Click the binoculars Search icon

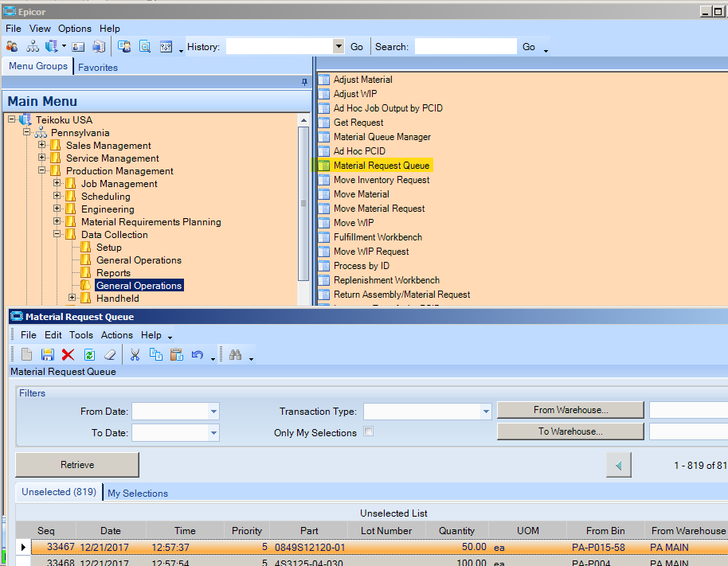[x=236, y=355]
